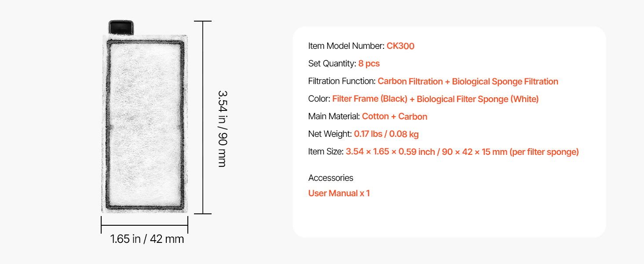Click the Filter Frame (Black) color value

(x=370, y=99)
